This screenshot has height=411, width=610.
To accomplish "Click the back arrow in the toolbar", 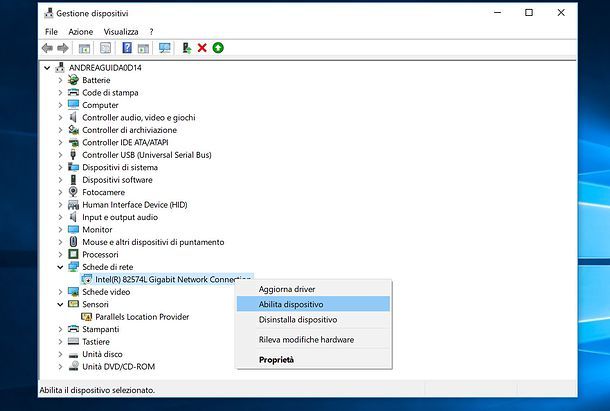I will (x=47, y=48).
